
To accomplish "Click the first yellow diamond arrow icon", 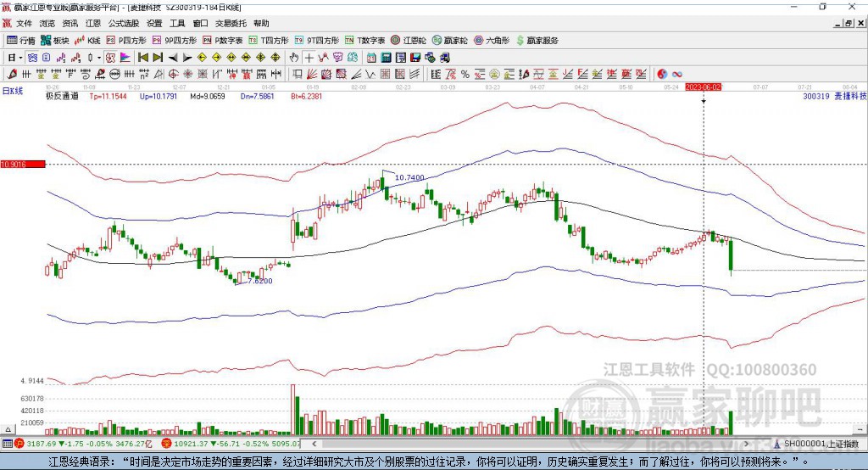I will 202,58.
